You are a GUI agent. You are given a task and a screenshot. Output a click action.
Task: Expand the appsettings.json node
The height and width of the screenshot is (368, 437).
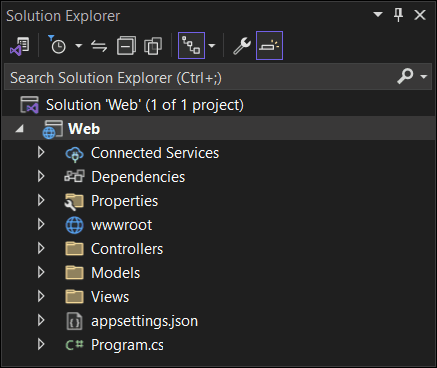click(x=41, y=320)
